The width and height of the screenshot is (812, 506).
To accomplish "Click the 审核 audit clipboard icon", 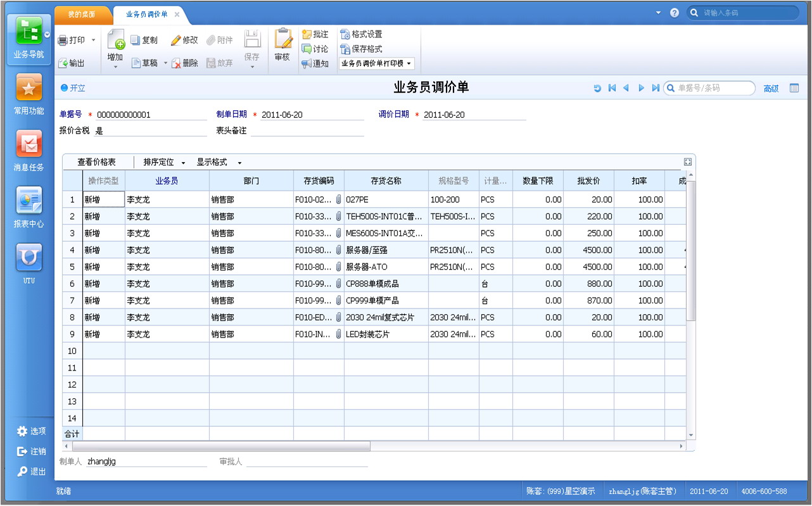I will pos(282,39).
